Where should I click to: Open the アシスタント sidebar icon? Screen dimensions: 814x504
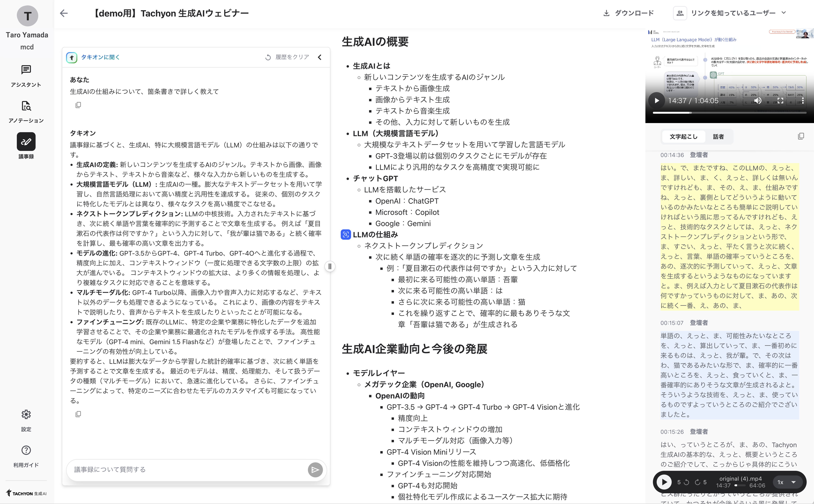pyautogui.click(x=26, y=70)
